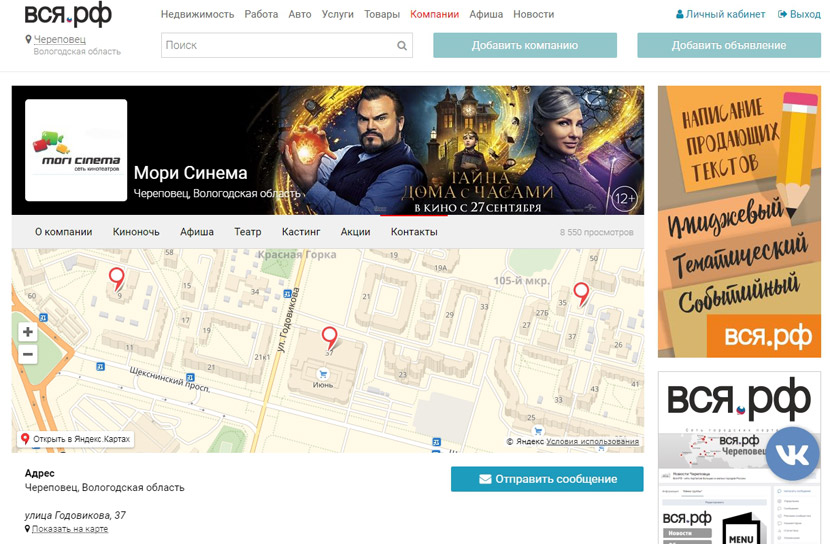Click the search magnifier icon
The image size is (830, 544).
tap(402, 46)
